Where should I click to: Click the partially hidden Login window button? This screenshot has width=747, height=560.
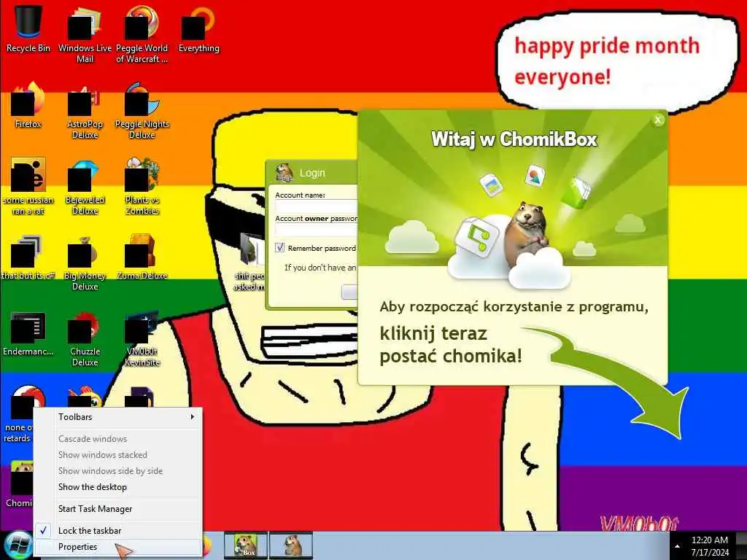(x=349, y=292)
